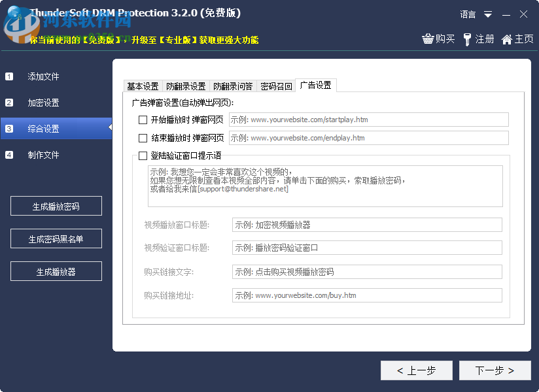The width and height of the screenshot is (539, 392).
Task: Check the 登陆验证窗口提示语 box
Action: click(x=142, y=155)
